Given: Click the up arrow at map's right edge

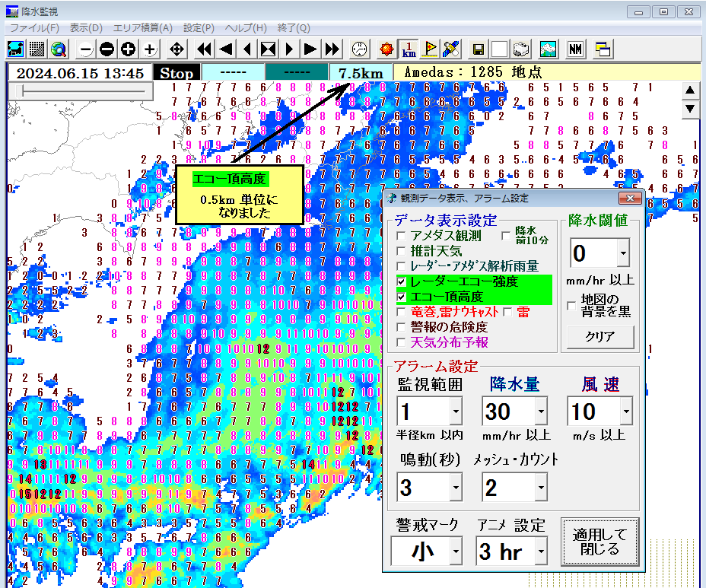Looking at the screenshot, I should [x=690, y=90].
